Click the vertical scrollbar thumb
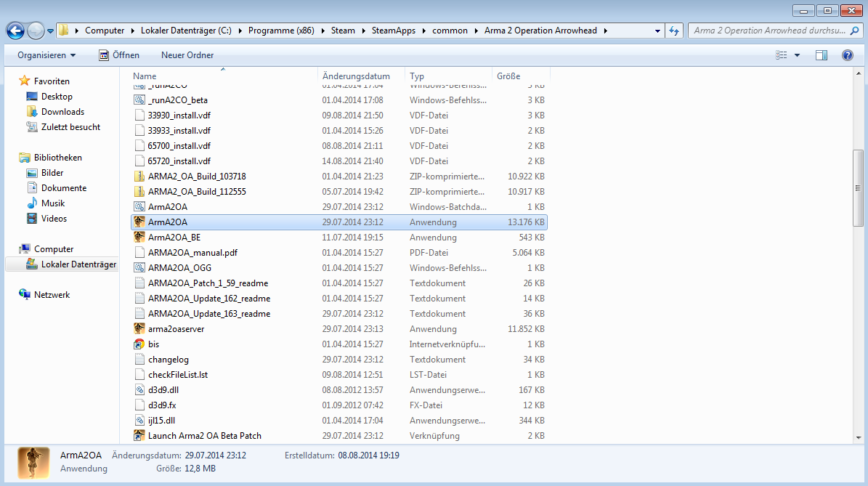Image resolution: width=868 pixels, height=486 pixels. point(858,188)
